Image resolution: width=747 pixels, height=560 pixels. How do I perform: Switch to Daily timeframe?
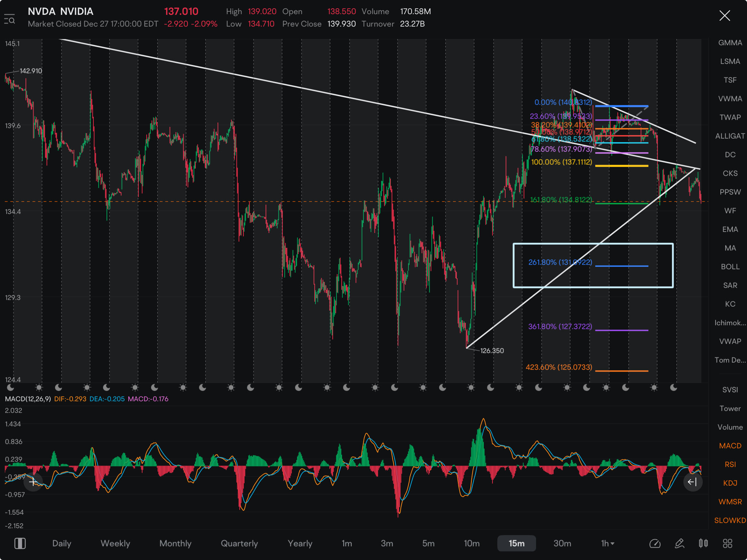[x=62, y=543]
